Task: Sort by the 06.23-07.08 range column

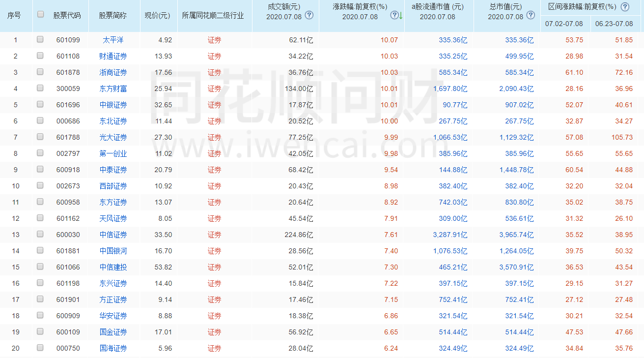Action: 614,24
